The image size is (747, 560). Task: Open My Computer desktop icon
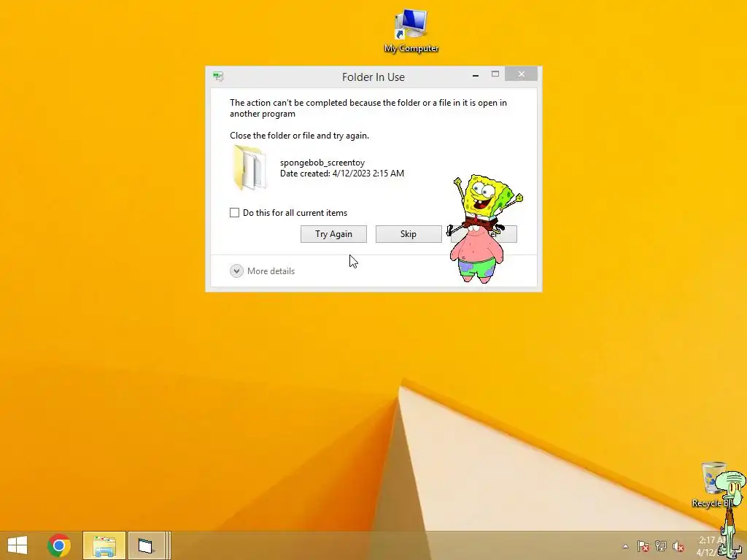point(411,31)
